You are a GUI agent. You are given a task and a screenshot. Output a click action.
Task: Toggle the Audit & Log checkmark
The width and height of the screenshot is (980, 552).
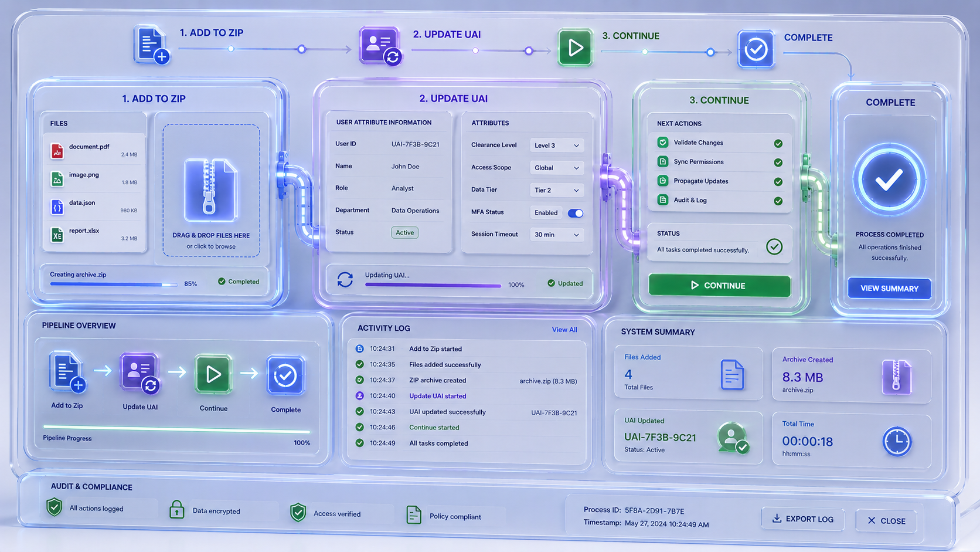778,201
